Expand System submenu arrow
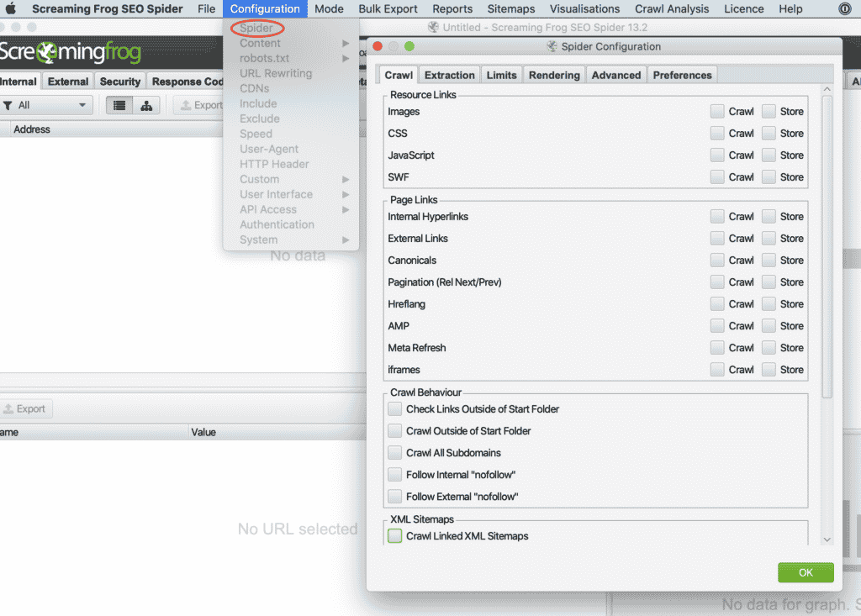 [346, 240]
